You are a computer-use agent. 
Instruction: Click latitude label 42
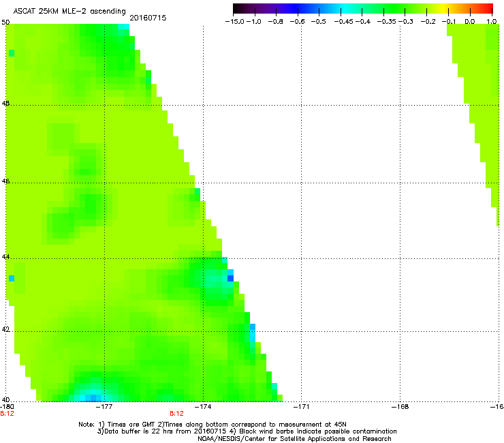tap(5, 329)
